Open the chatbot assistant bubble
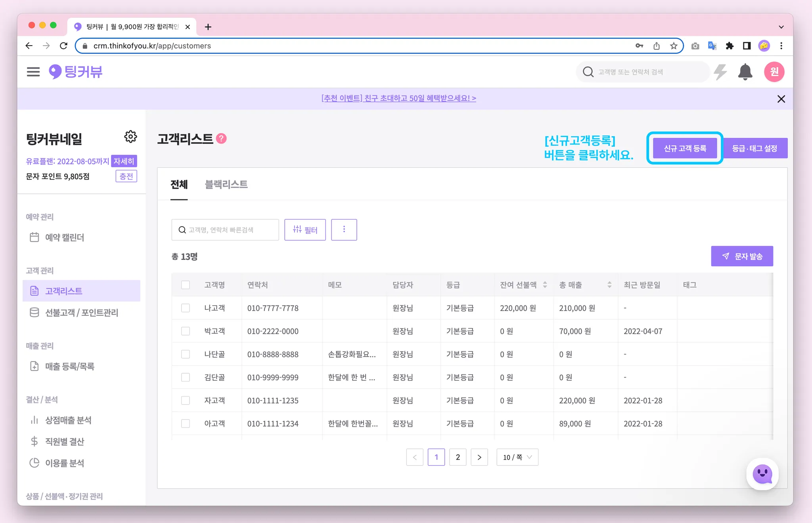812x523 pixels. coord(762,474)
